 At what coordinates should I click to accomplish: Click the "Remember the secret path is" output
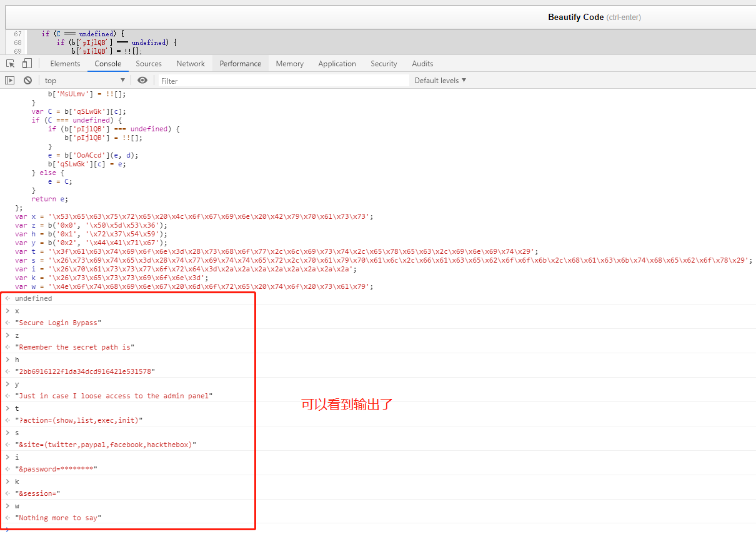coord(74,347)
